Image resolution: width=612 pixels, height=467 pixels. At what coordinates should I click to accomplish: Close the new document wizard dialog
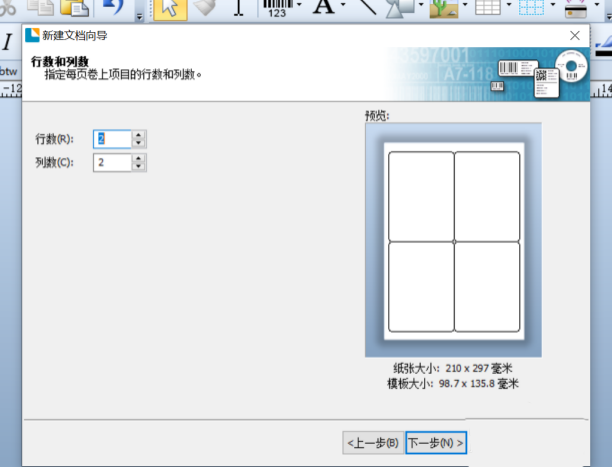(x=575, y=36)
